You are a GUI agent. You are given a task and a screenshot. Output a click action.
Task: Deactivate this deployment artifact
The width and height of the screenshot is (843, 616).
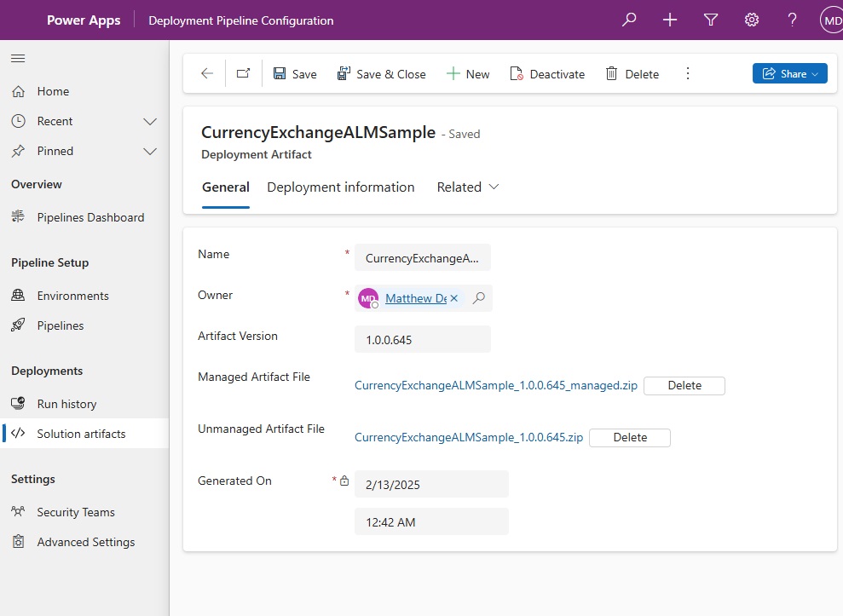click(x=547, y=73)
